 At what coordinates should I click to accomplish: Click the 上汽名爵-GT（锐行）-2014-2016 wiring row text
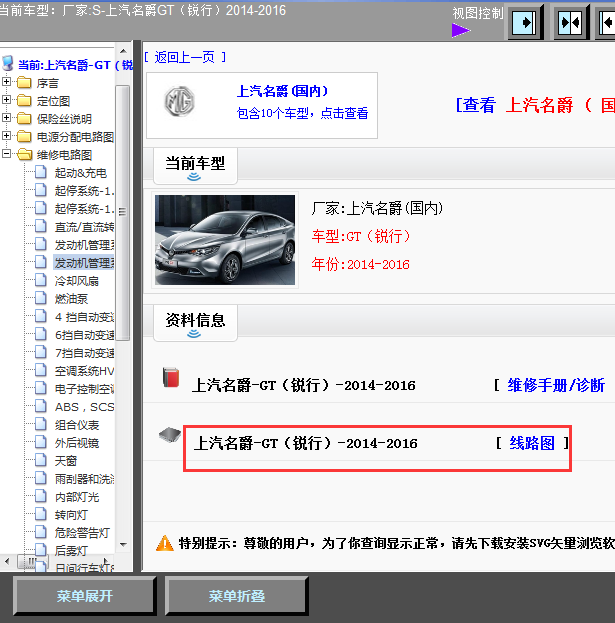pyautogui.click(x=305, y=443)
